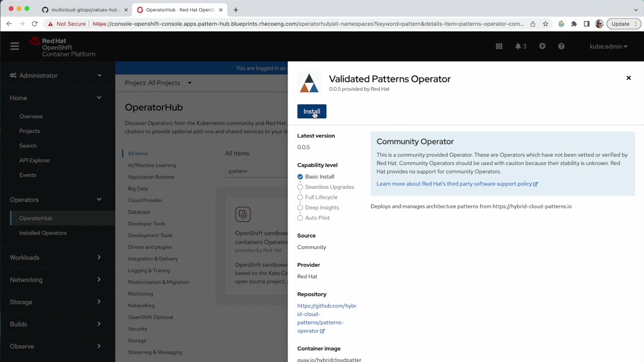Screen dimensions: 644x362
Task: Open Events in the sidebar
Action: point(28,175)
